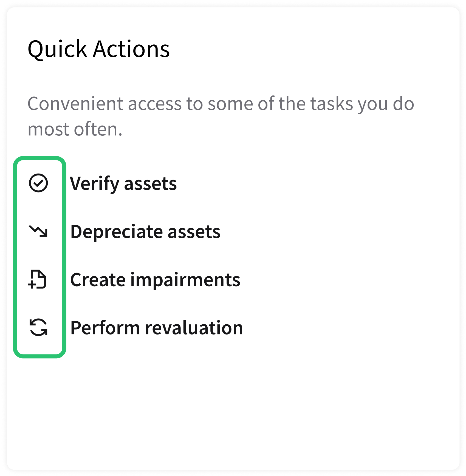Click the word 'impairments' in third action
The height and width of the screenshot is (476, 466).
click(185, 280)
